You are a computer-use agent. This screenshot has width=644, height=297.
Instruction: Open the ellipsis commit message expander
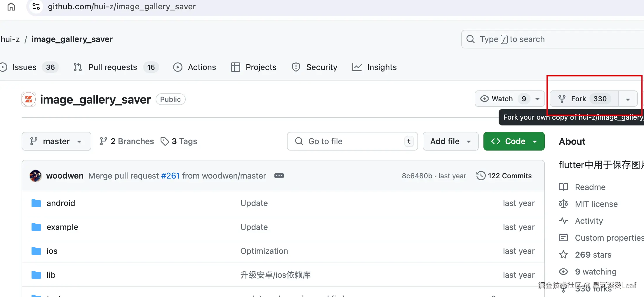click(x=279, y=176)
